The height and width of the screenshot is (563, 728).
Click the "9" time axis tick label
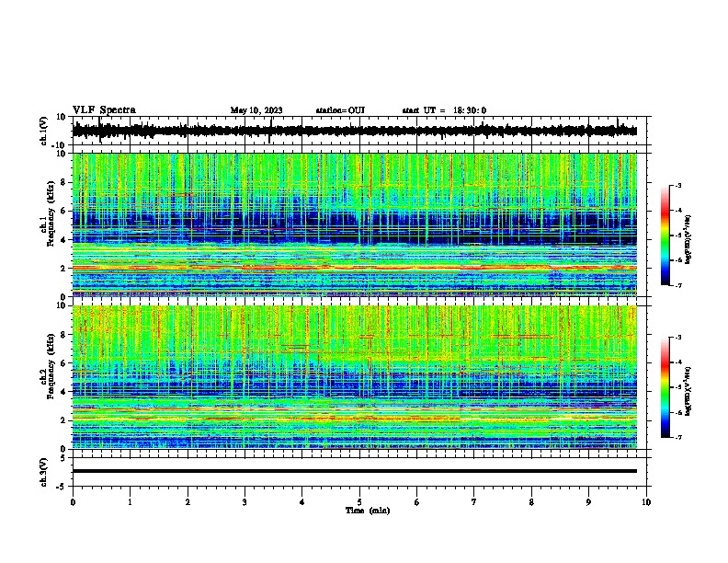[x=588, y=502]
